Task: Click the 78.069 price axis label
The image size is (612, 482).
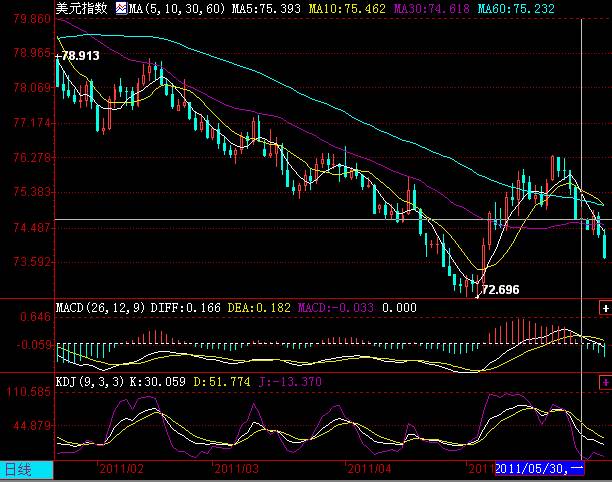Action: pos(32,87)
